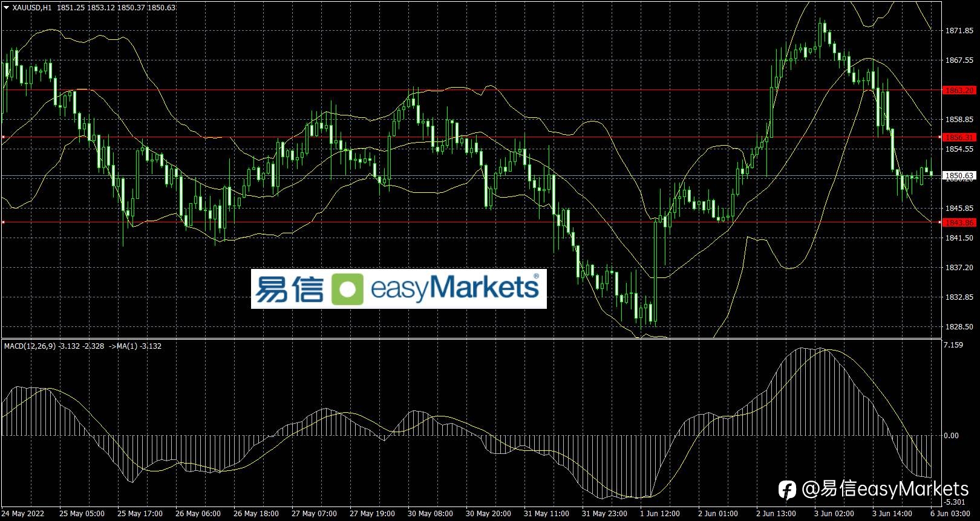Image resolution: width=980 pixels, height=521 pixels.
Task: Click the 1867.55 price axis label
Action: pyautogui.click(x=959, y=60)
